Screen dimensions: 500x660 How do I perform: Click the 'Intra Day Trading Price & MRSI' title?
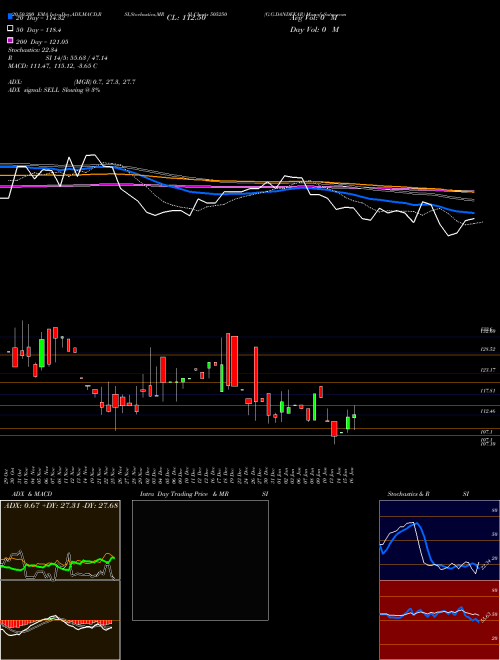click(204, 494)
